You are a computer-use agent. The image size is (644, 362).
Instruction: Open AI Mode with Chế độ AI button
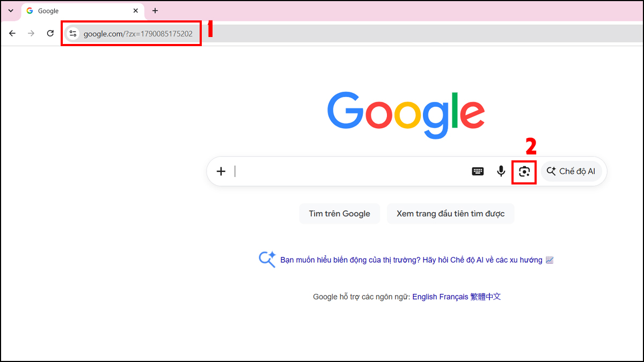[x=572, y=172]
